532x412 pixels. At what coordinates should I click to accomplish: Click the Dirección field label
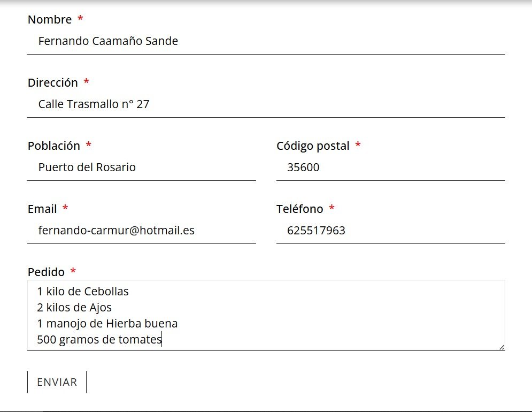pyautogui.click(x=53, y=83)
